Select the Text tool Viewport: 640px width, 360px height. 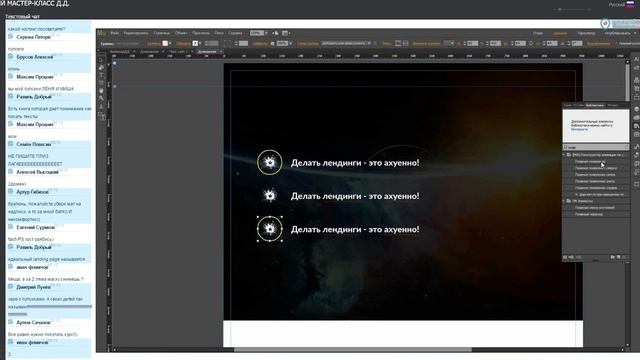click(x=102, y=76)
